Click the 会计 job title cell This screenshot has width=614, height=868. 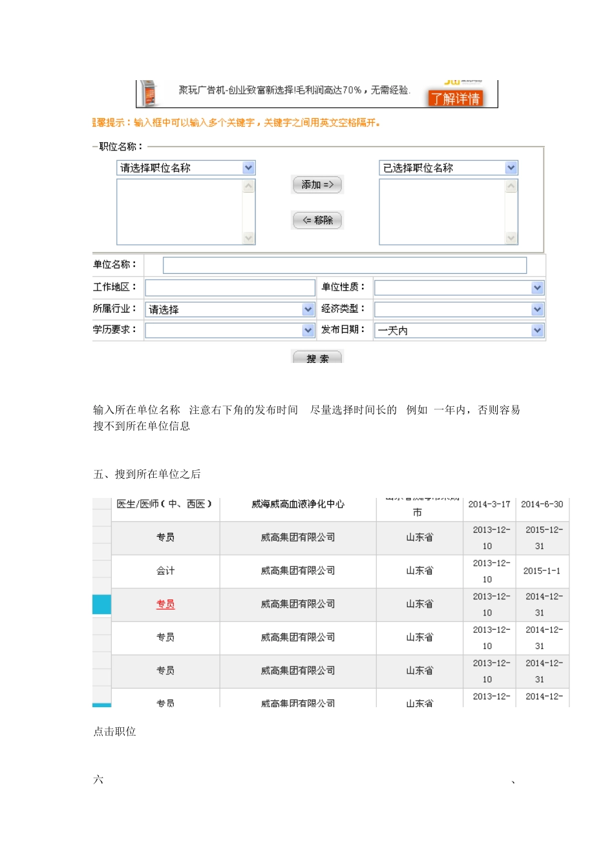165,571
